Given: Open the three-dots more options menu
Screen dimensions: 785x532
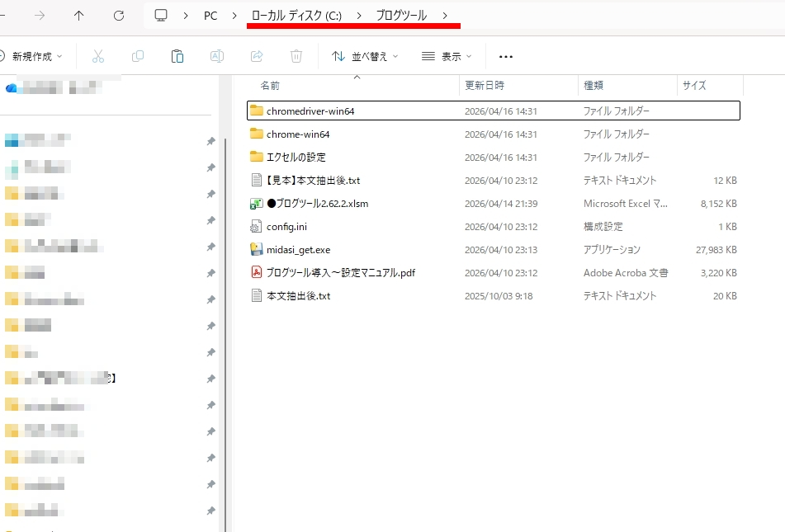Looking at the screenshot, I should (x=506, y=56).
